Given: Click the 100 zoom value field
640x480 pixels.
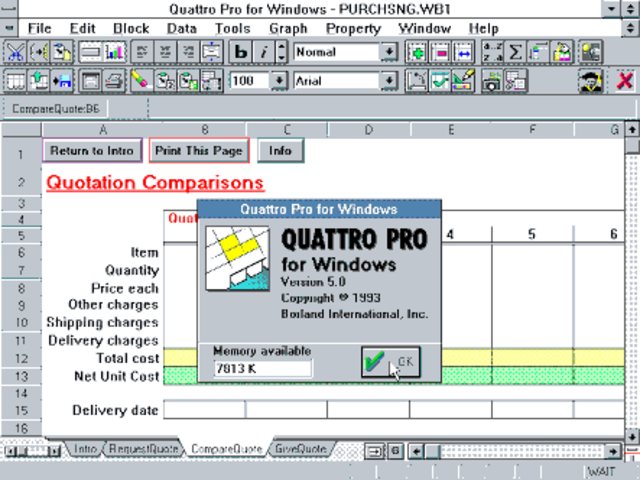Looking at the screenshot, I should [x=250, y=81].
